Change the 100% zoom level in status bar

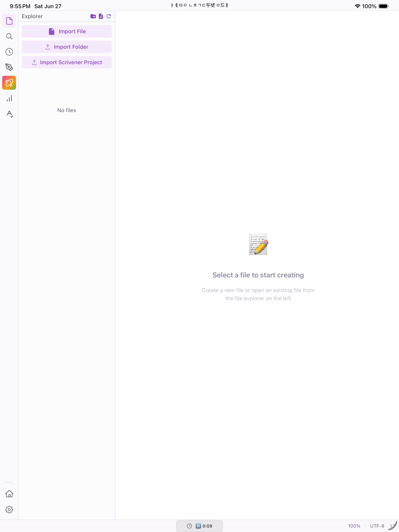(354, 526)
